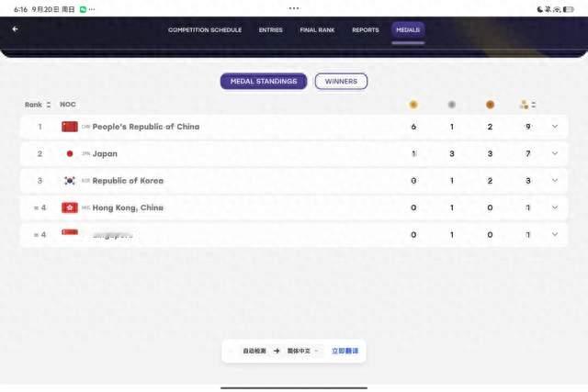Expand the Japan row details
This screenshot has height=392, width=588.
(x=555, y=153)
